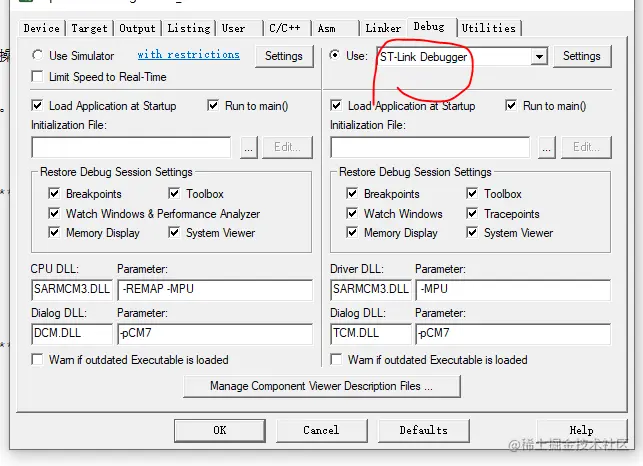This screenshot has width=643, height=466.
Task: Select the Debug tab
Action: coord(431,27)
